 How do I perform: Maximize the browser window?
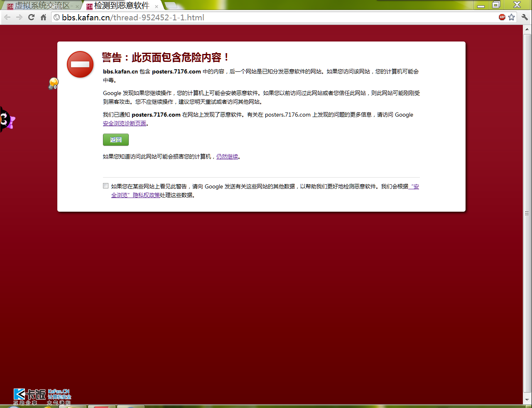click(496, 5)
